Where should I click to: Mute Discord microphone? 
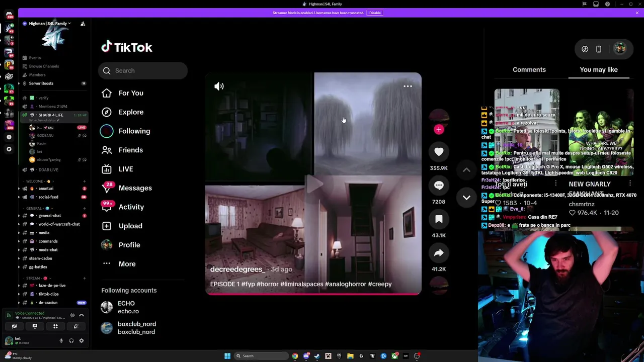[x=61, y=341]
